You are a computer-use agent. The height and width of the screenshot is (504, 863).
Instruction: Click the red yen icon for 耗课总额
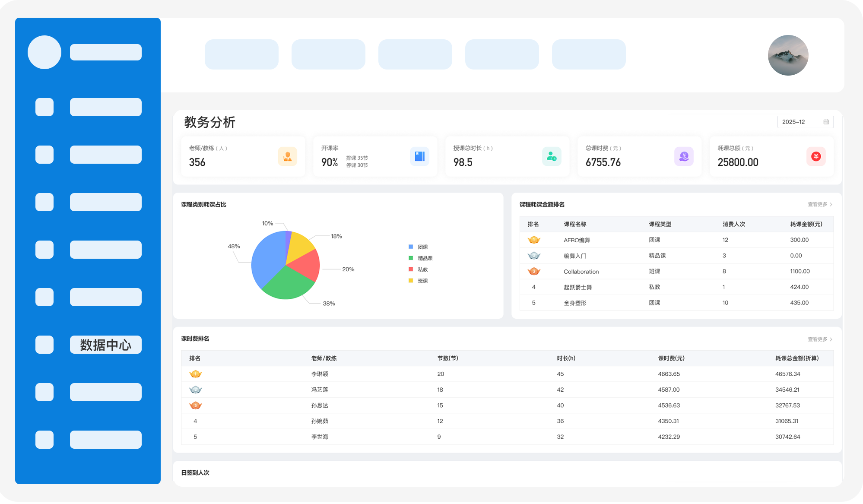816,156
